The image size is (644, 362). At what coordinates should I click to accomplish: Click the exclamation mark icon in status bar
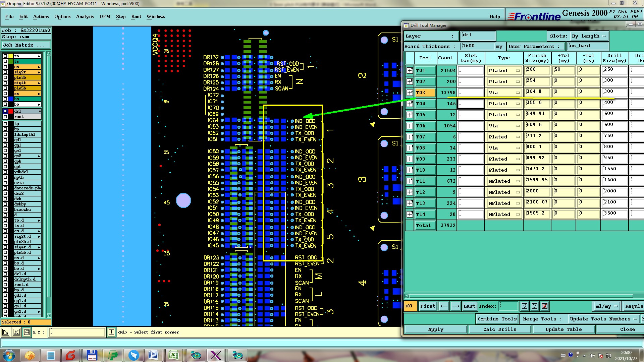(111, 332)
